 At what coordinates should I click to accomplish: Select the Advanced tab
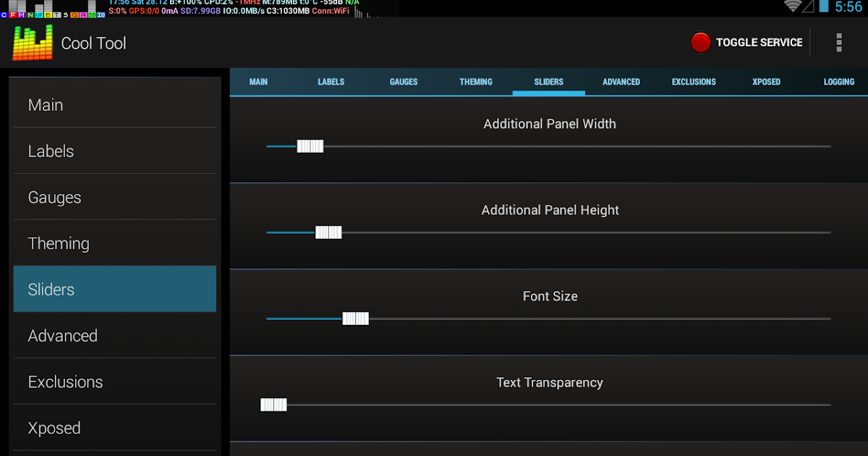tap(621, 82)
